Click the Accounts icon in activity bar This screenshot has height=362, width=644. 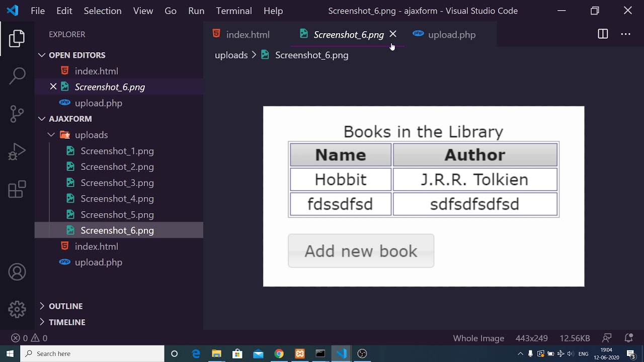tap(17, 272)
